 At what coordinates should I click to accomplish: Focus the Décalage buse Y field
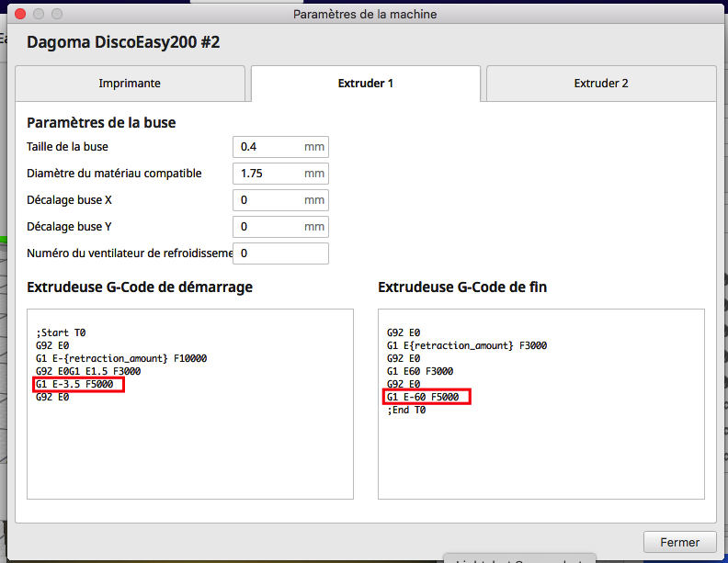pyautogui.click(x=281, y=227)
